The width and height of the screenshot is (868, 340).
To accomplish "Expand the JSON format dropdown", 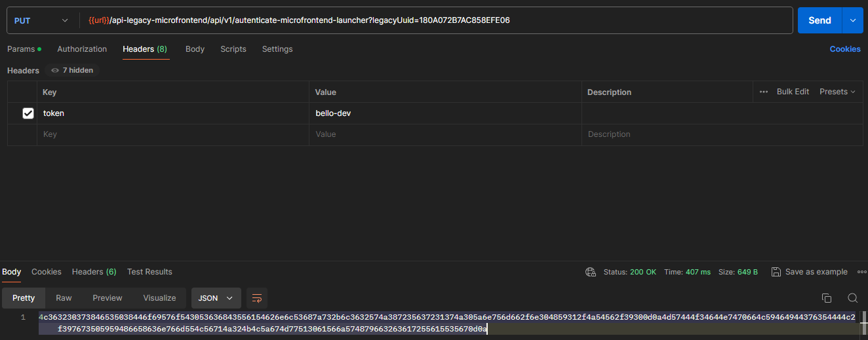I will point(216,298).
